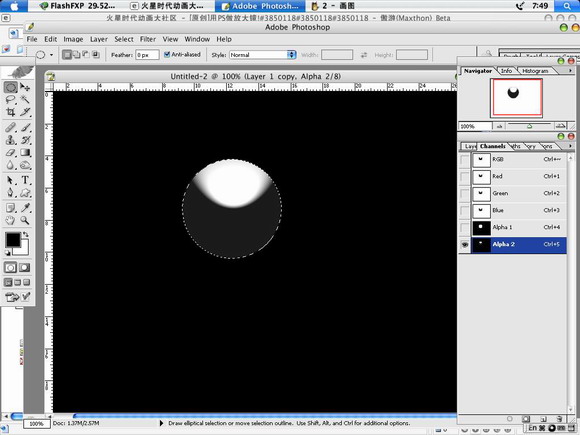Open the Navigator panel flyout menu
580x435 pixels.
pyautogui.click(x=570, y=71)
